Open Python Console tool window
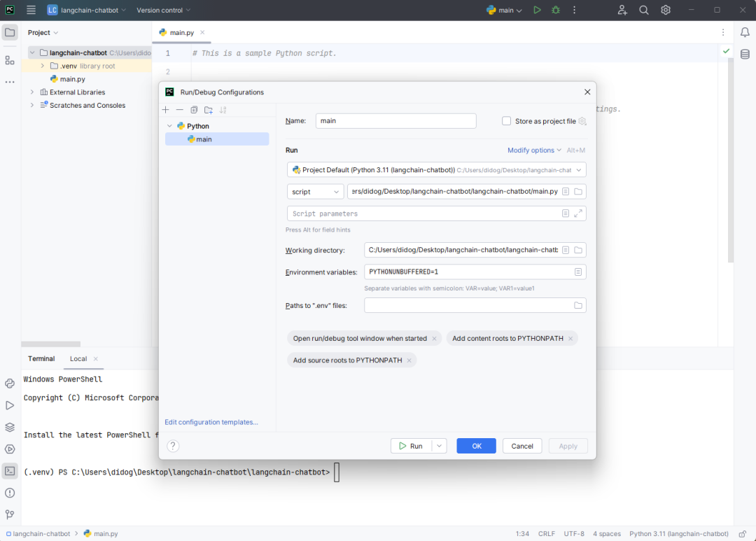Screen dimensions: 756x541 click(10, 384)
